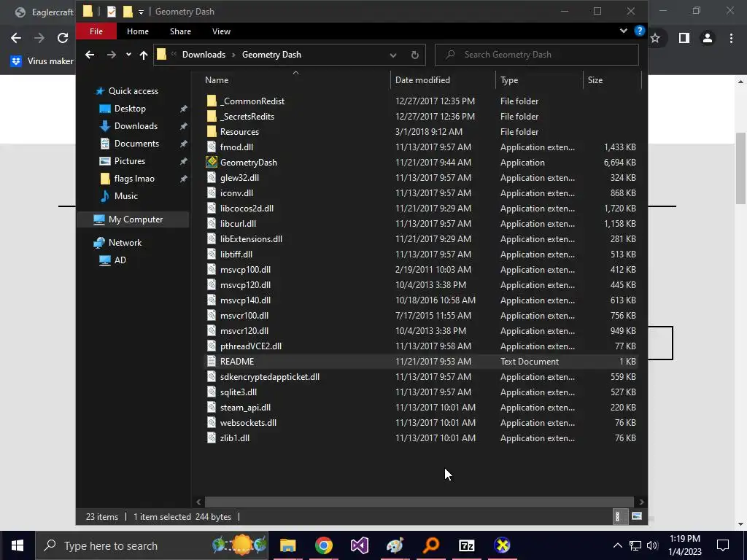The height and width of the screenshot is (560, 747).
Task: Switch to the Home ribbon tab
Action: 138,31
